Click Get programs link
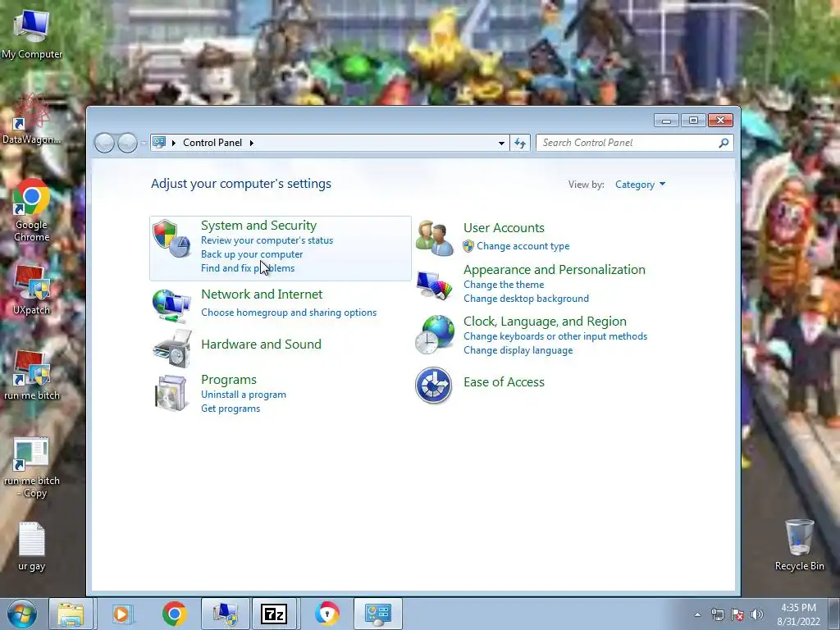This screenshot has height=630, width=840. click(231, 409)
